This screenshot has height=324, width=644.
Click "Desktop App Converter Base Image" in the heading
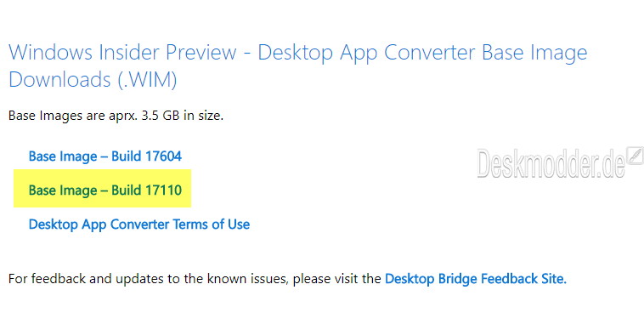point(422,53)
